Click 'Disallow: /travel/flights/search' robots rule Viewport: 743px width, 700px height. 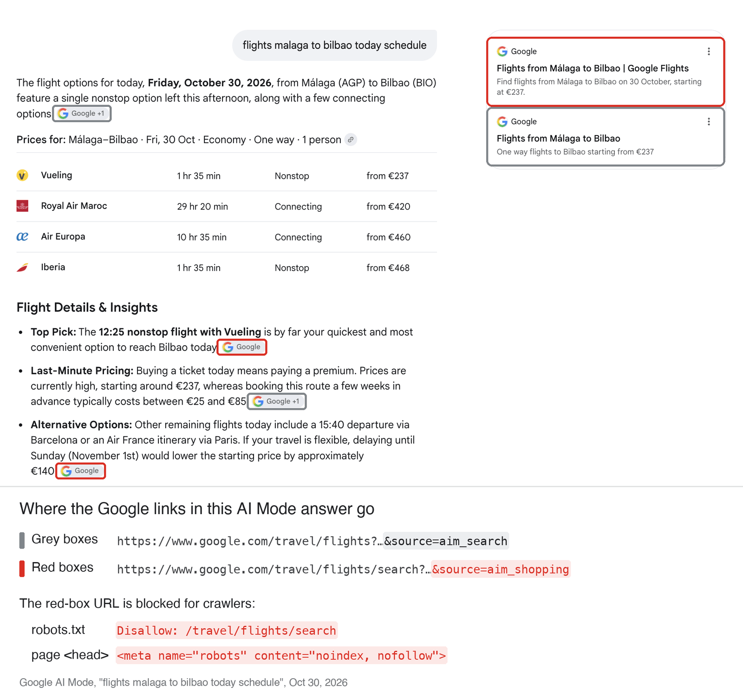tap(227, 631)
